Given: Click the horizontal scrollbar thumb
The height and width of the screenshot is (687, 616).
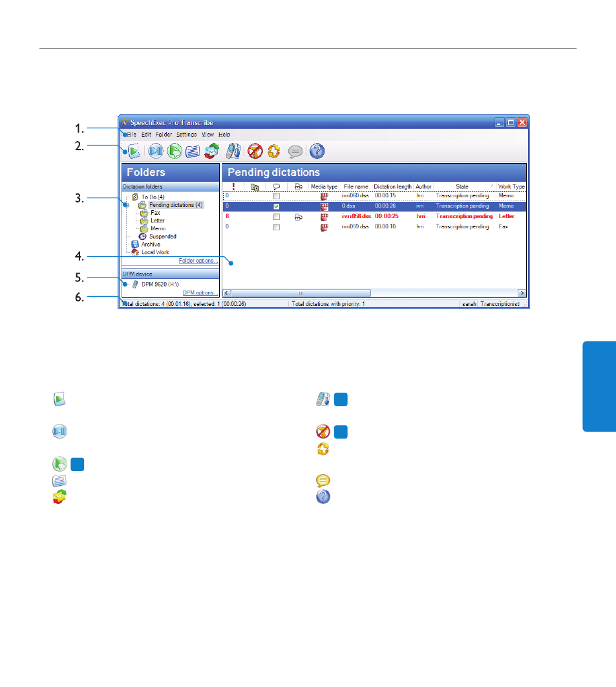Looking at the screenshot, I should point(301,292).
